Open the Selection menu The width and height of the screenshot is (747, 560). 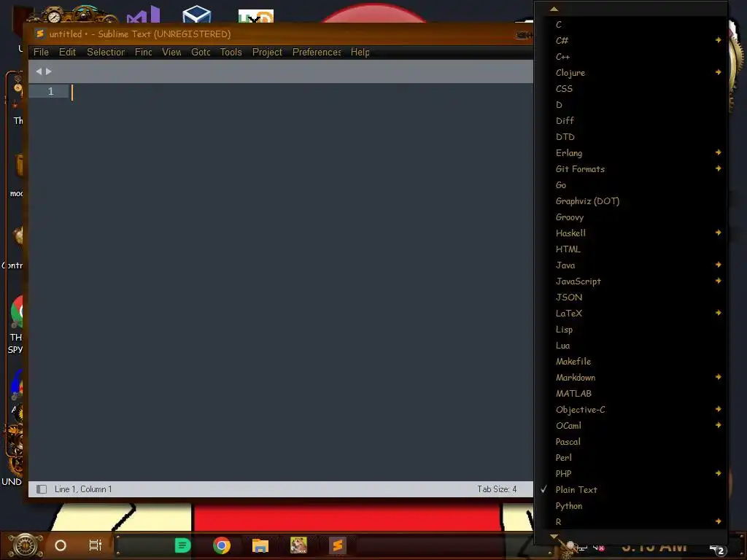(106, 52)
